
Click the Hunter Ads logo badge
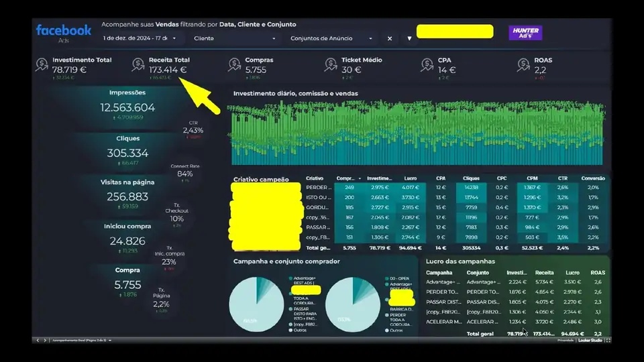coord(525,33)
